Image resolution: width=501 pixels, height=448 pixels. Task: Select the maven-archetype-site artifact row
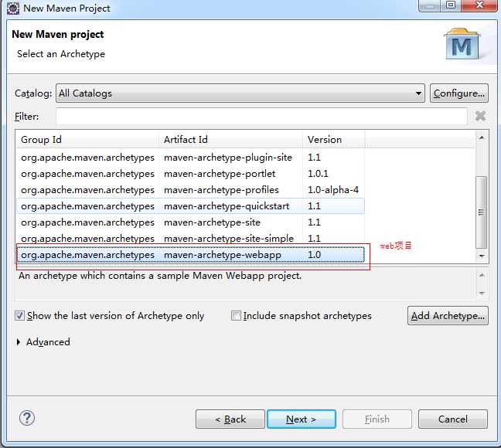point(190,222)
